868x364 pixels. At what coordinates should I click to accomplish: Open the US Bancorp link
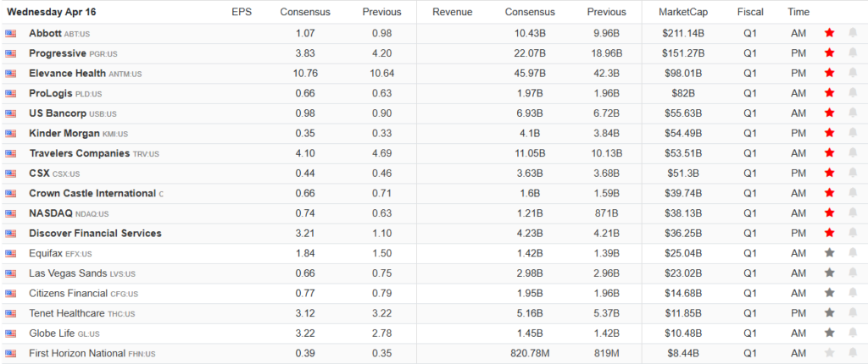coord(58,113)
